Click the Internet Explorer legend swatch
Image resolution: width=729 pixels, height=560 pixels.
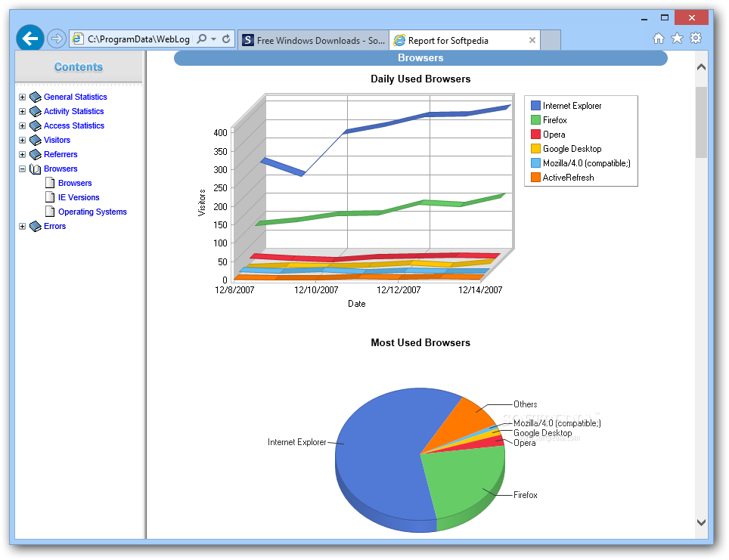click(x=535, y=106)
